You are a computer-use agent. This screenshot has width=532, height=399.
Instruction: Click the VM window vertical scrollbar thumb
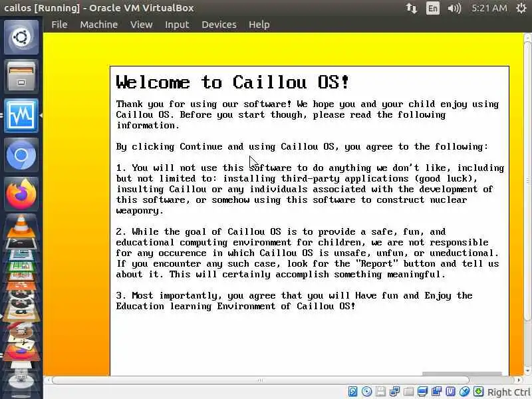pos(527,180)
